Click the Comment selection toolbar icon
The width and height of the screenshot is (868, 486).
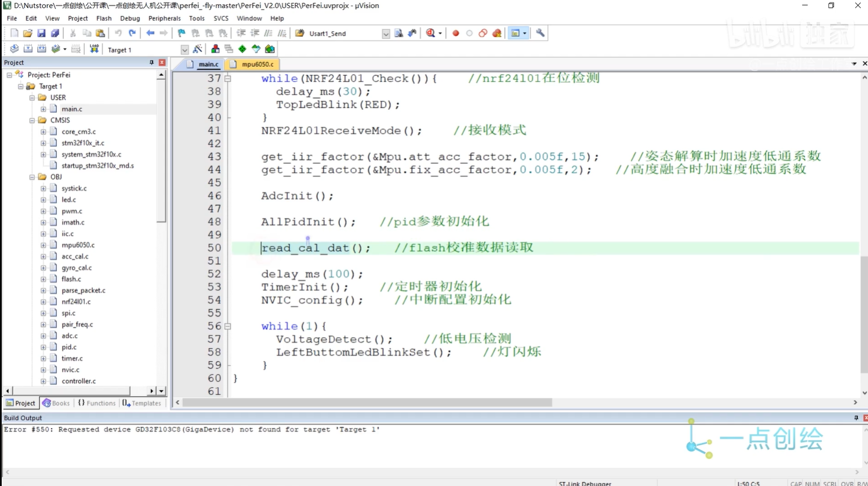[269, 33]
